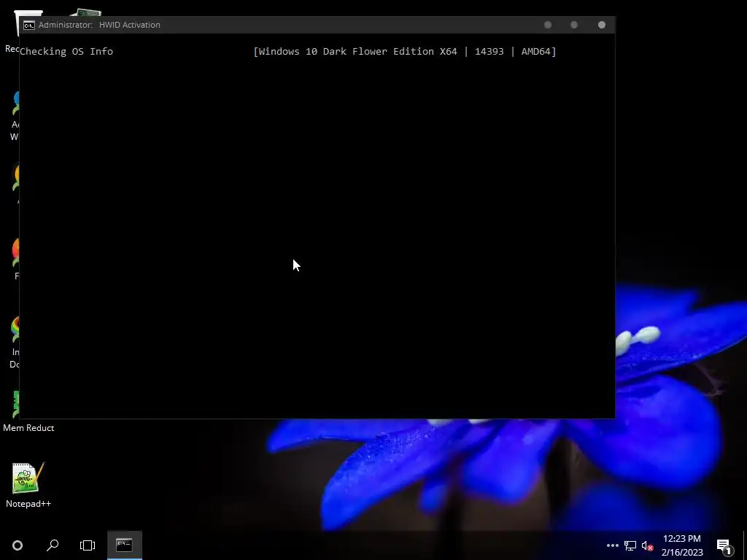The width and height of the screenshot is (747, 560).
Task: Select the command prompt taskbar button
Action: click(x=124, y=545)
